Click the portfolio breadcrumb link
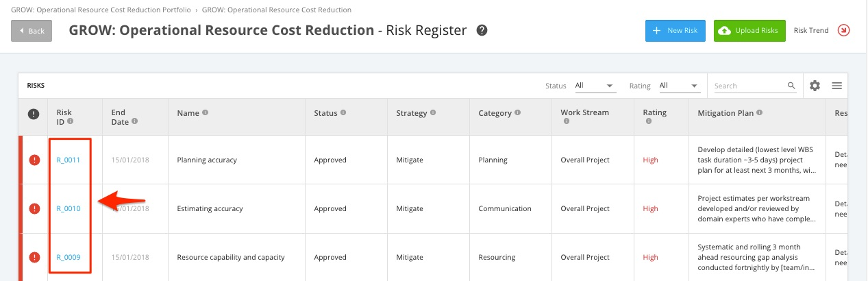868x281 pixels. (101, 10)
